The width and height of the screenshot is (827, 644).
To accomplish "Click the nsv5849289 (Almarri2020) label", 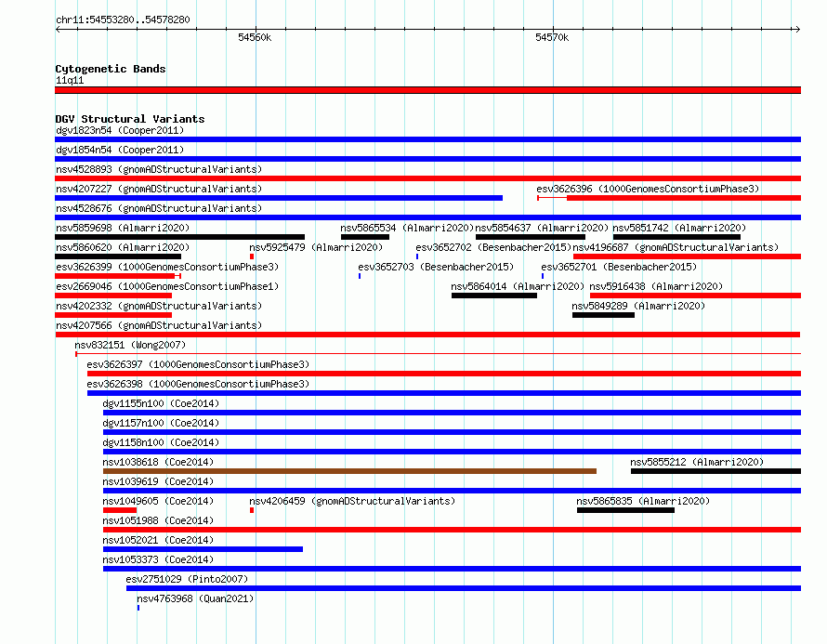I will pos(638,306).
